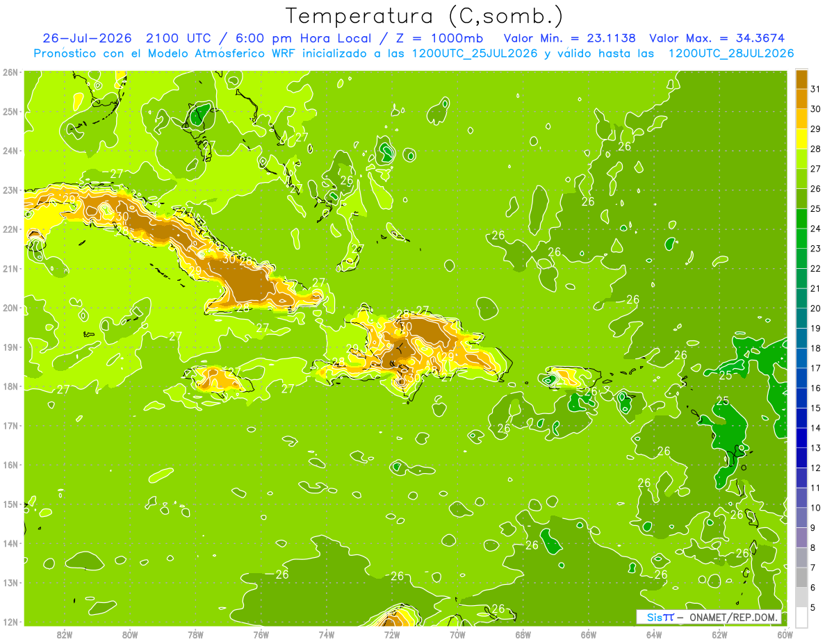Image resolution: width=834 pixels, height=644 pixels.
Task: Pick the legend swatch between 27 and 28
Action: pyautogui.click(x=801, y=158)
